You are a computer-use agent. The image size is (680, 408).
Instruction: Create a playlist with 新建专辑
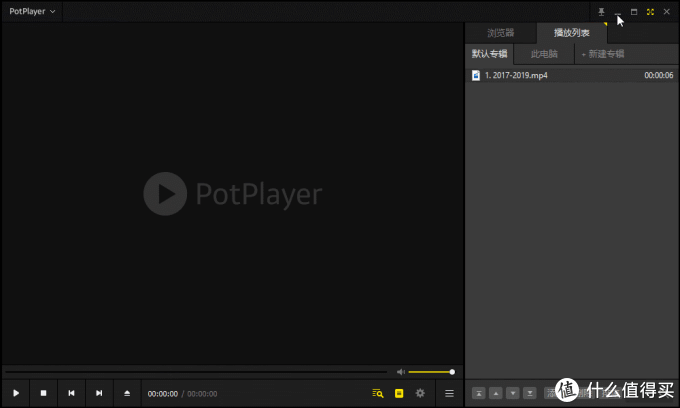pos(603,54)
